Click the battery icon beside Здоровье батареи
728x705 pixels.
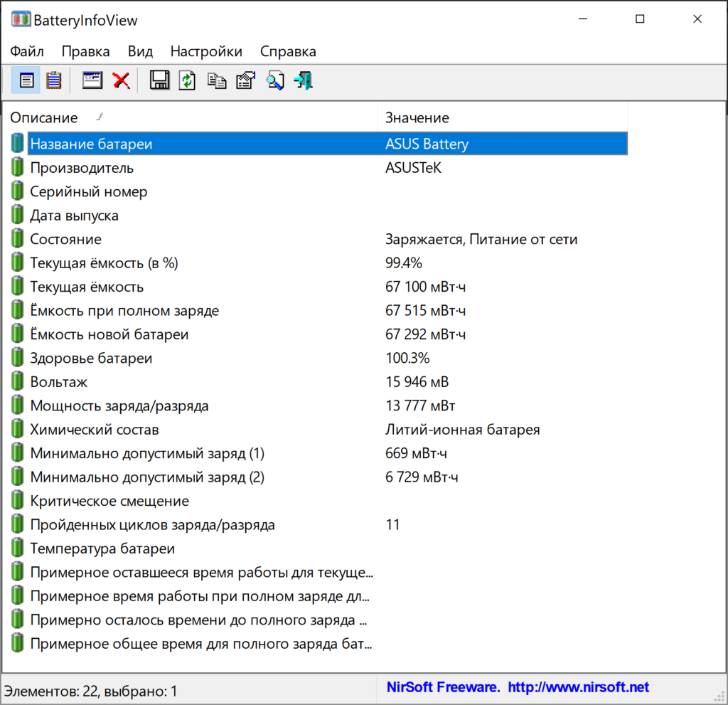click(x=17, y=358)
